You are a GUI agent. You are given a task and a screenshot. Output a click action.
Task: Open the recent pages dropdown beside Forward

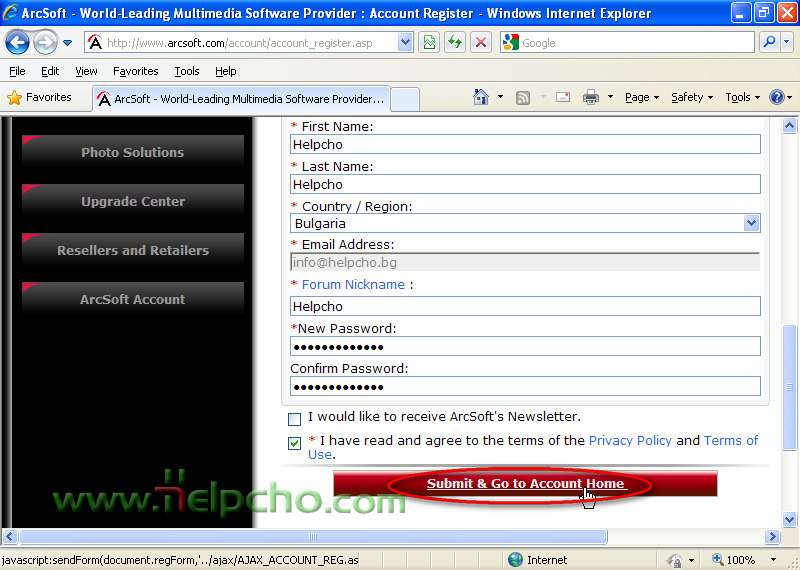point(67,43)
